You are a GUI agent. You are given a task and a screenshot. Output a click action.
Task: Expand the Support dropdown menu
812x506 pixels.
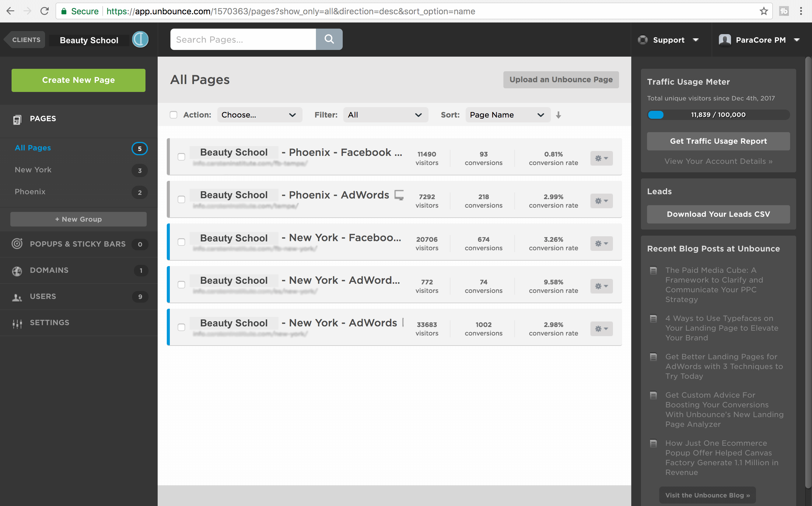pos(696,40)
